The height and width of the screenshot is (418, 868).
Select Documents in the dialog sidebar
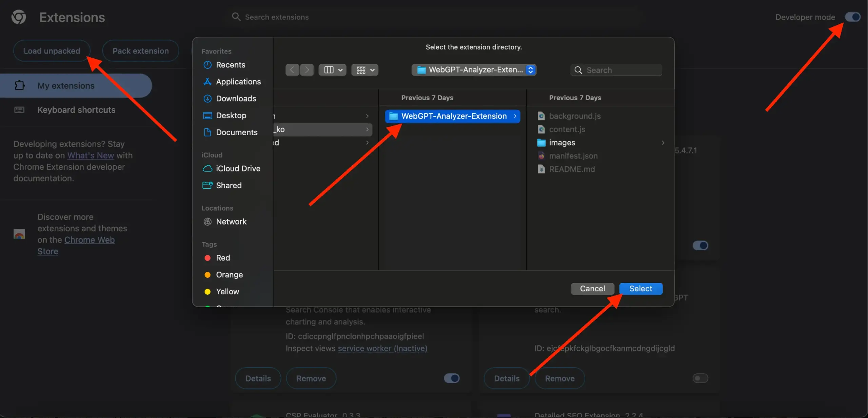click(237, 132)
